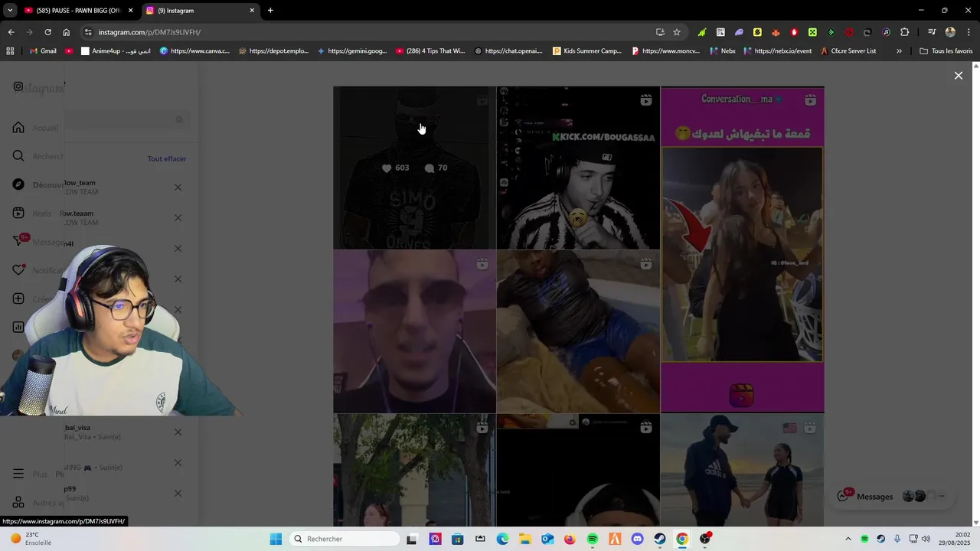This screenshot has height=551, width=980.
Task: Open the Chrome extensions puzzle icon
Action: 904,32
